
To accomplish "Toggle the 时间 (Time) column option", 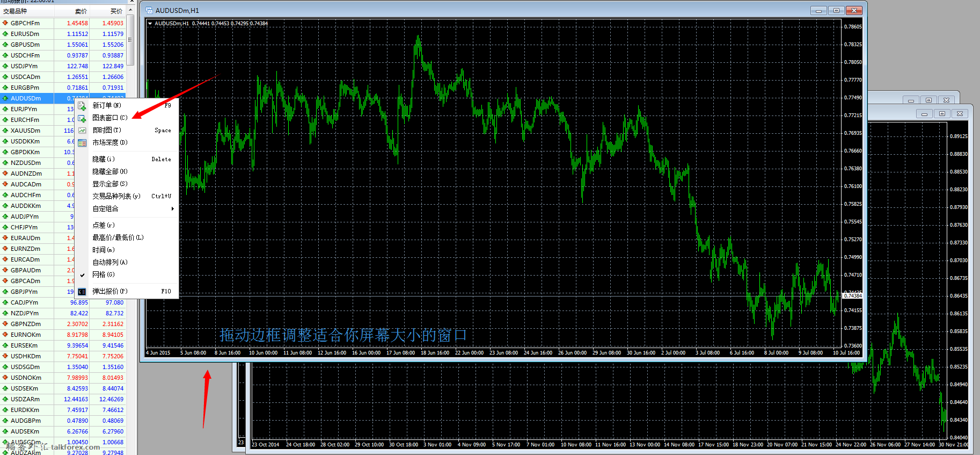I will [x=127, y=250].
